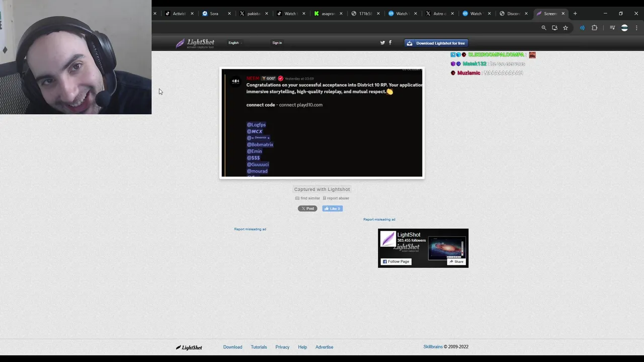
Task: Open the Download footer link
Action: [232, 347]
